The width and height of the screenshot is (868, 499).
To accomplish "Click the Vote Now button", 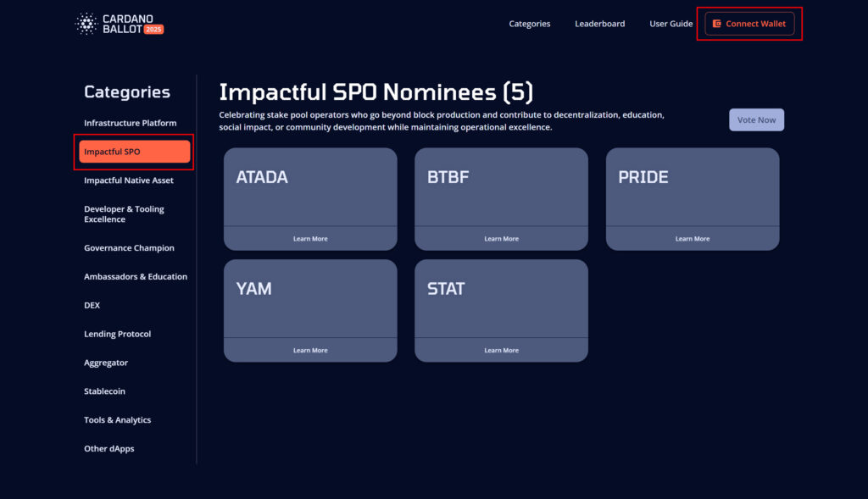I will point(756,120).
